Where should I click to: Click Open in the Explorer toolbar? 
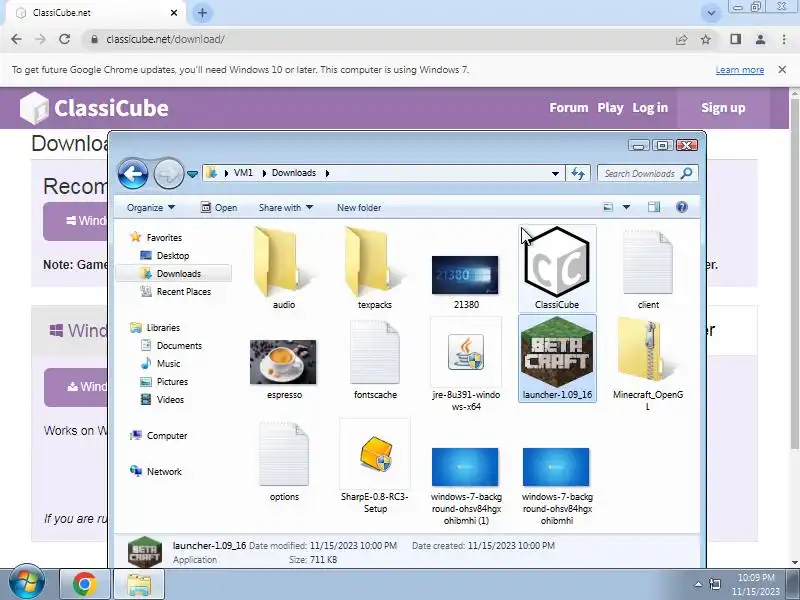[x=219, y=208]
